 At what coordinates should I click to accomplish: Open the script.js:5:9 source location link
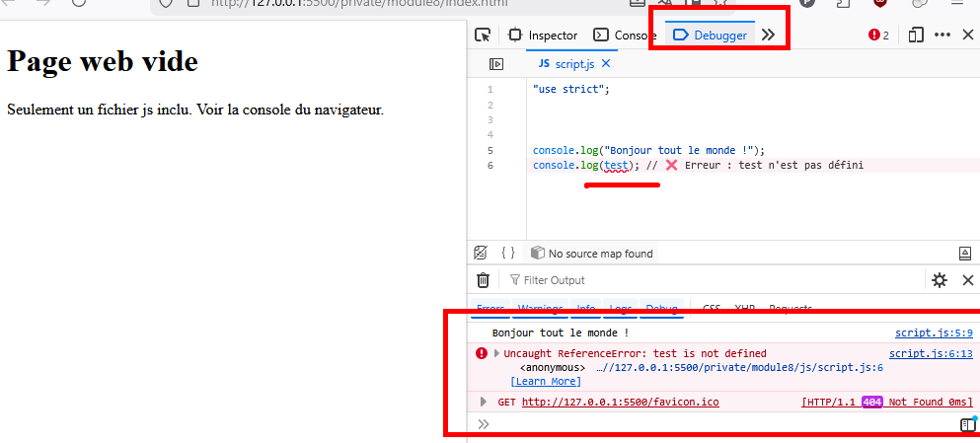point(934,333)
